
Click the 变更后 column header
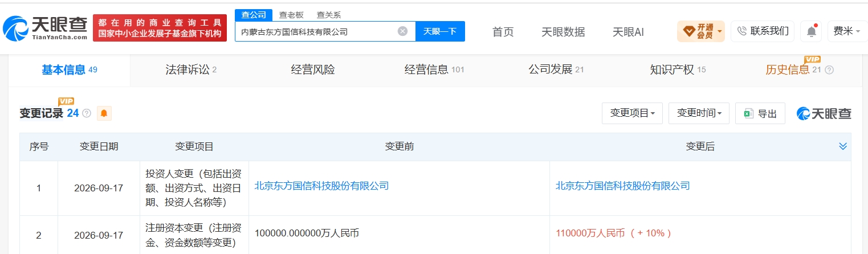tap(700, 147)
